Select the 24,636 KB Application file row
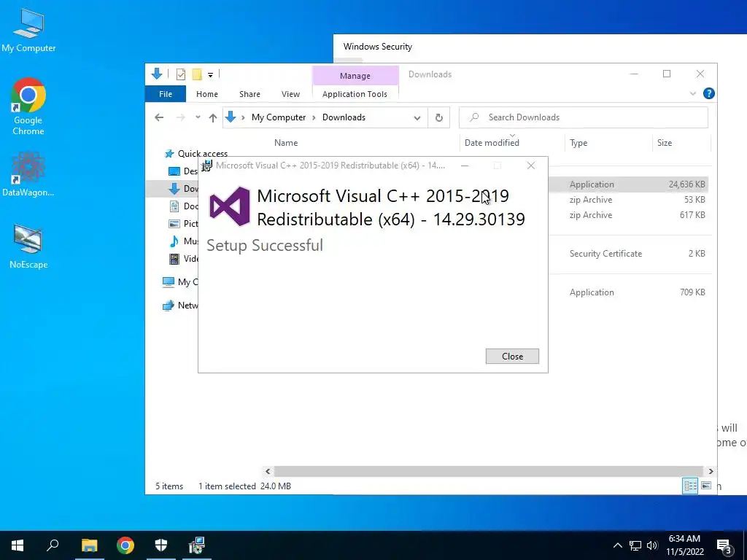 [628, 184]
